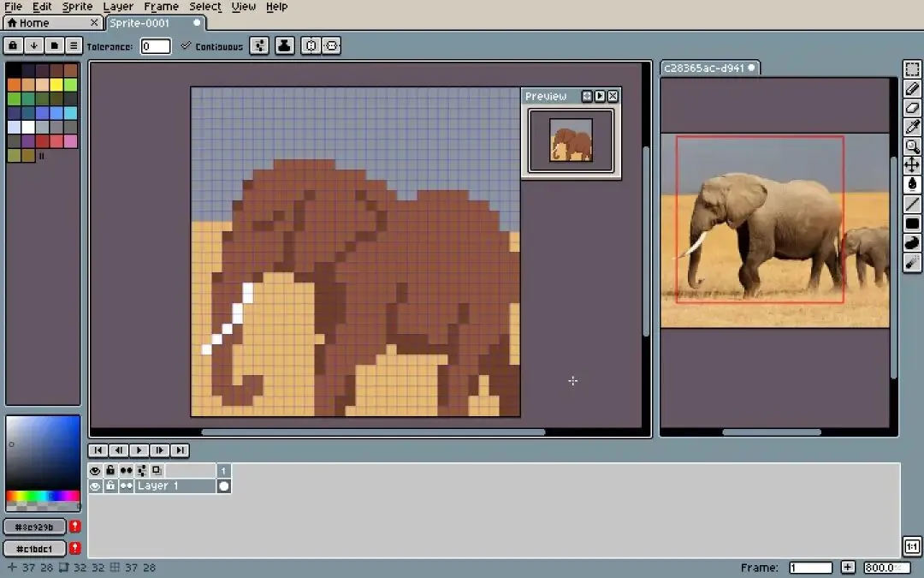This screenshot has height=578, width=924.
Task: Select the Line tool
Action: (912, 204)
